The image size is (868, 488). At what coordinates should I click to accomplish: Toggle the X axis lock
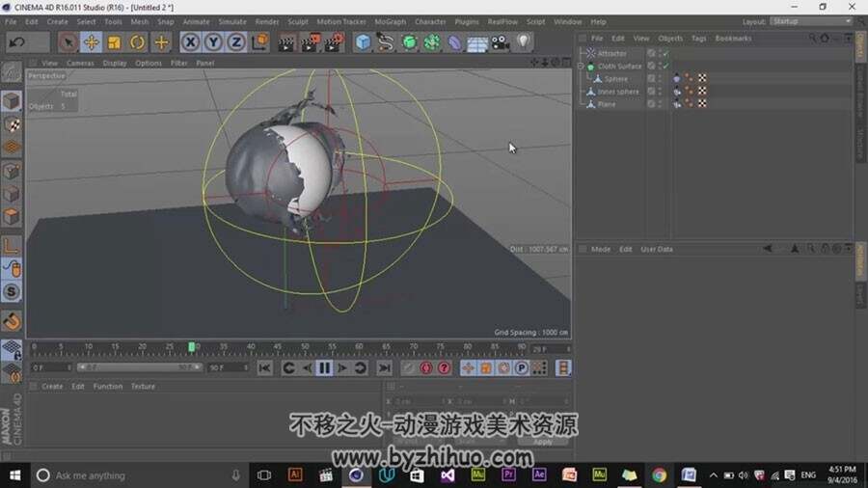[190, 42]
